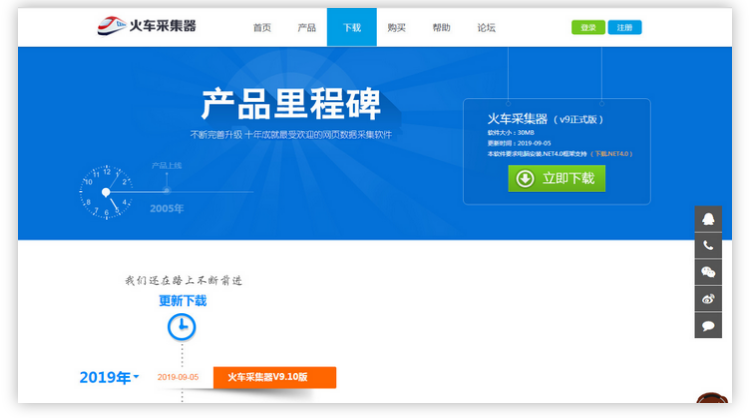The width and height of the screenshot is (750, 418).
Task: Click the 火车采集器 train logo
Action: point(146,26)
